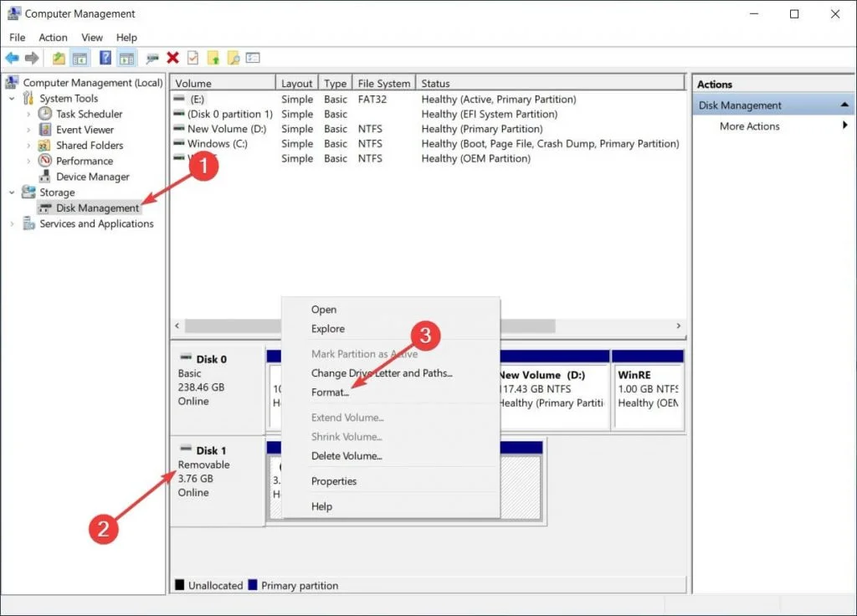Click the Device Manager icon

click(x=45, y=177)
